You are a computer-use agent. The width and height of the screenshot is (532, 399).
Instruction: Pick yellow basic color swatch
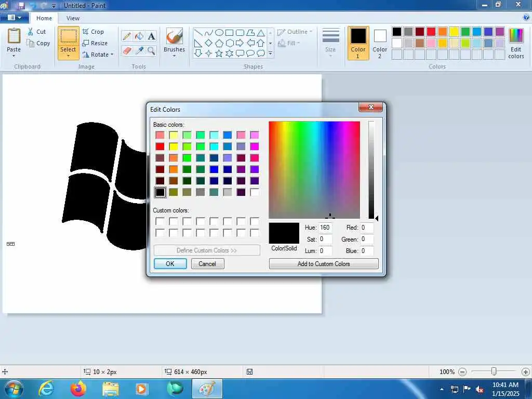(x=174, y=146)
